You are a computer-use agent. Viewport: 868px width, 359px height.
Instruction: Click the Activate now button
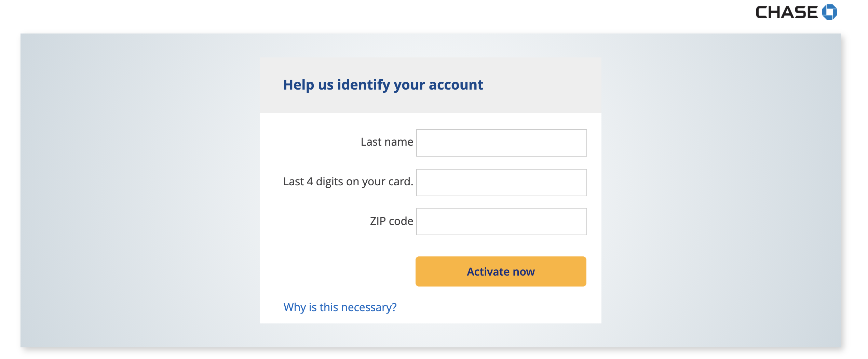tap(501, 271)
